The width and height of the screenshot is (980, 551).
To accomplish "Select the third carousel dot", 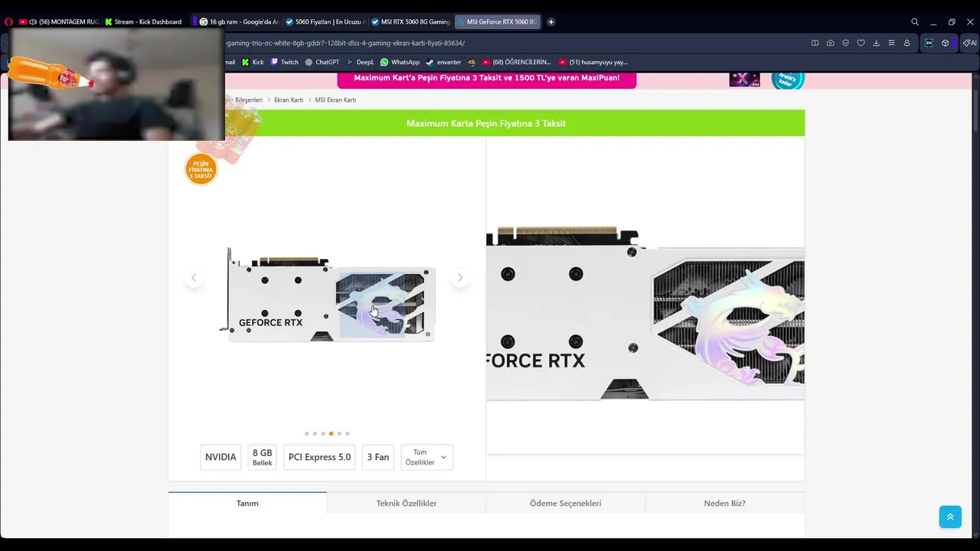I will [323, 434].
